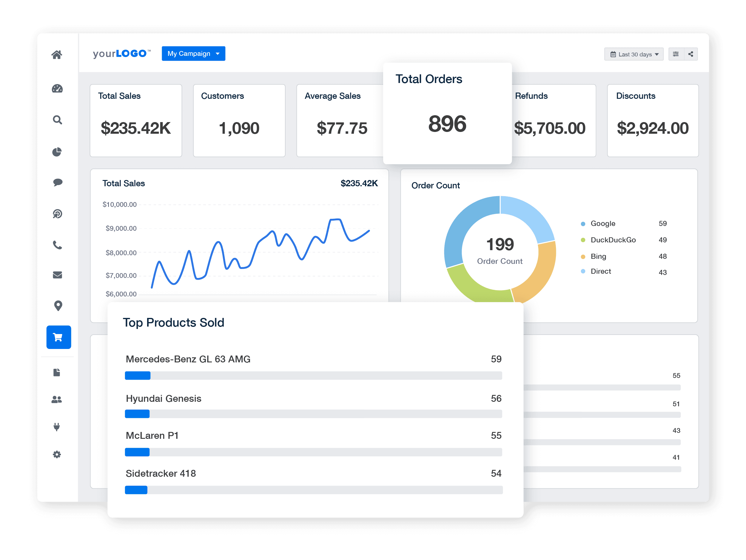Open filter options via the sliders icon

point(676,54)
